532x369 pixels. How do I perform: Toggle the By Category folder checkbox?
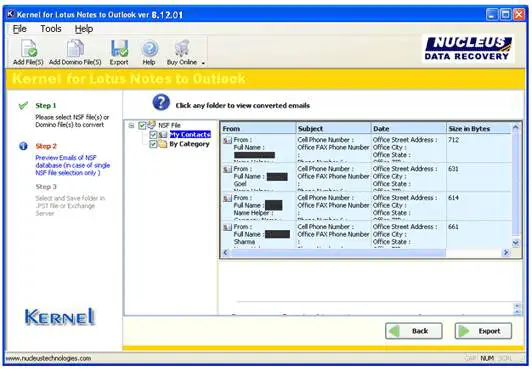click(x=153, y=144)
